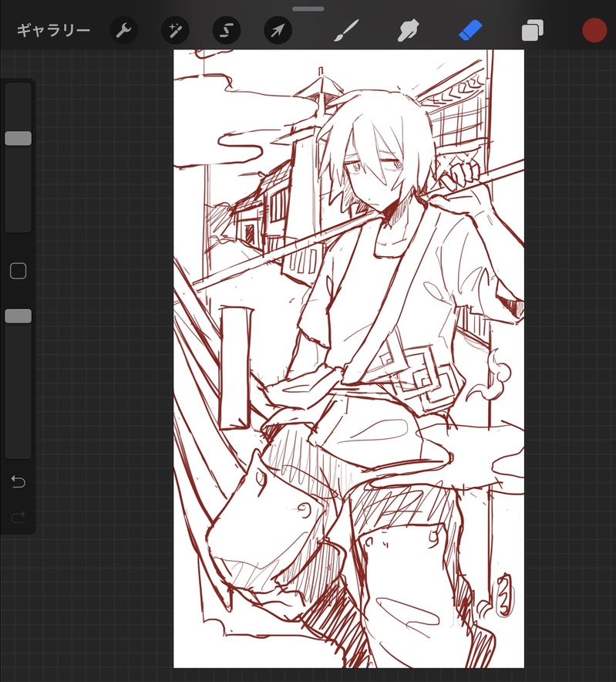Activate the Selection S tool

pyautogui.click(x=227, y=30)
